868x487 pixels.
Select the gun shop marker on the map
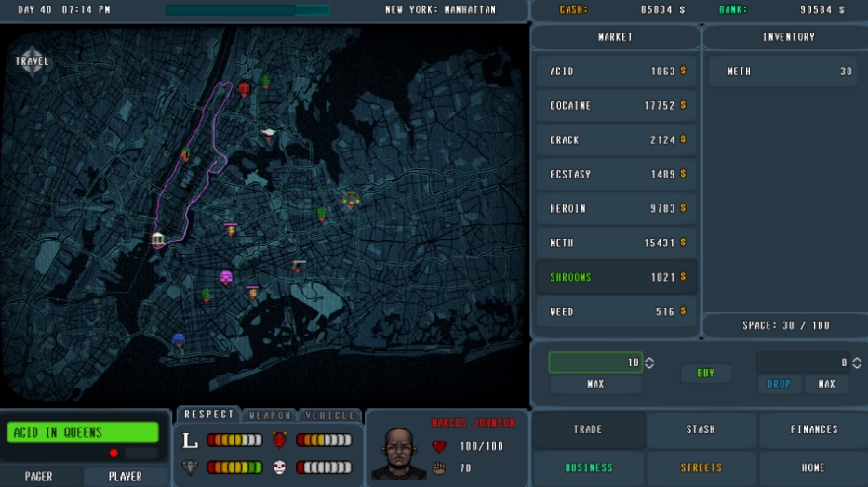pos(299,266)
